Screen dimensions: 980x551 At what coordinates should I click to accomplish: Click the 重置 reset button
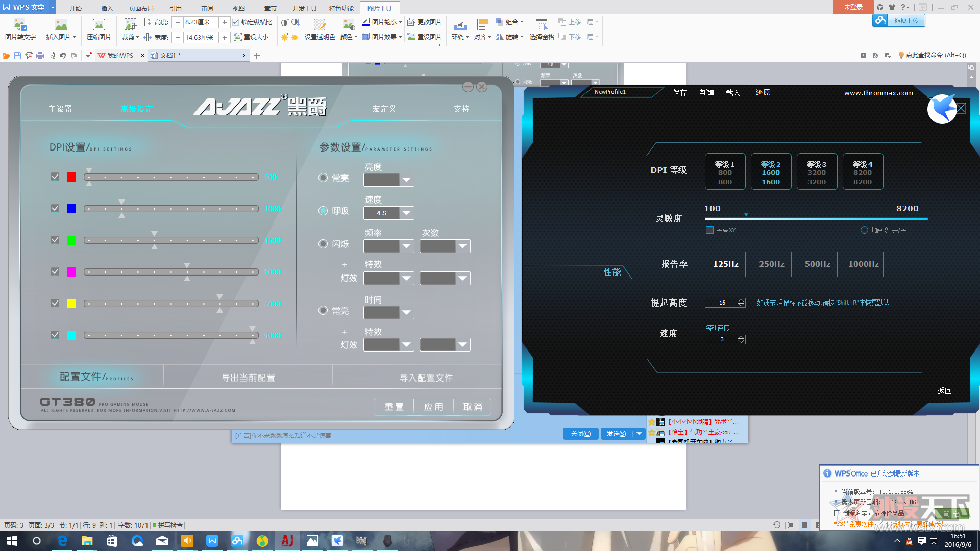(394, 407)
